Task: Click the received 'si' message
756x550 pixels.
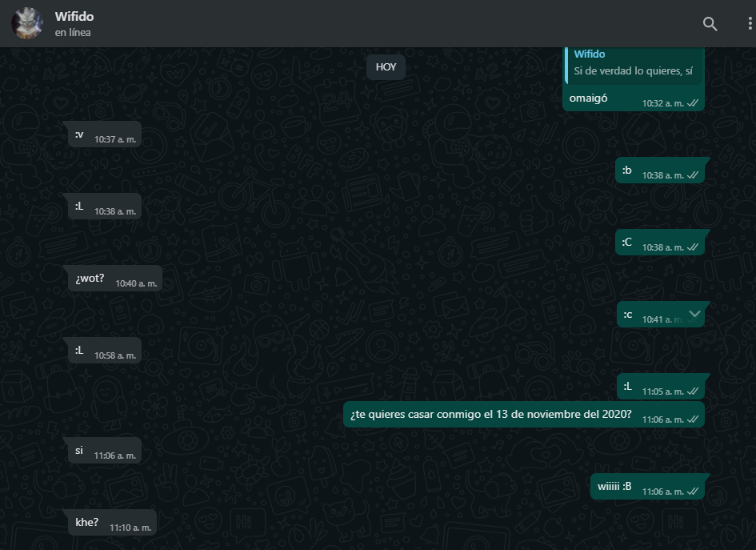Action: coord(79,451)
